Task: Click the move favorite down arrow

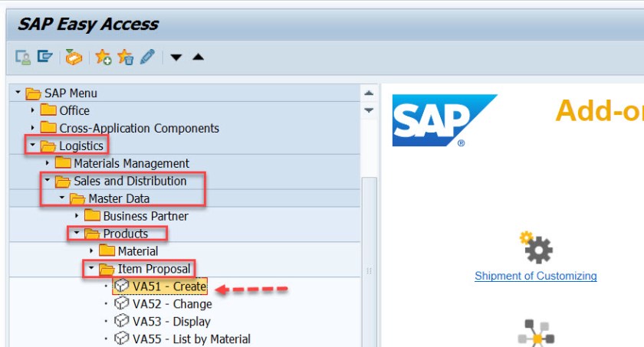Action: (x=176, y=57)
